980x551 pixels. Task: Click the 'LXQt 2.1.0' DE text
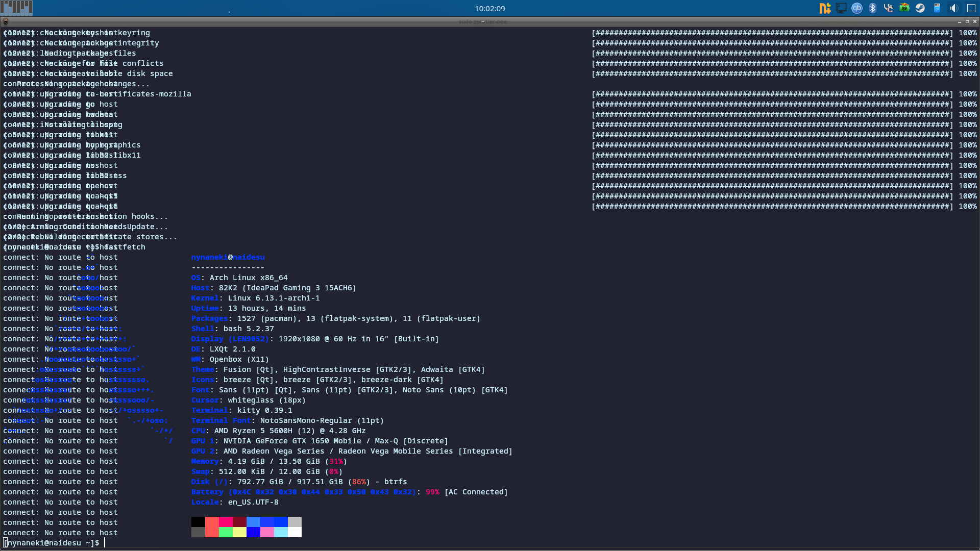[x=232, y=349]
